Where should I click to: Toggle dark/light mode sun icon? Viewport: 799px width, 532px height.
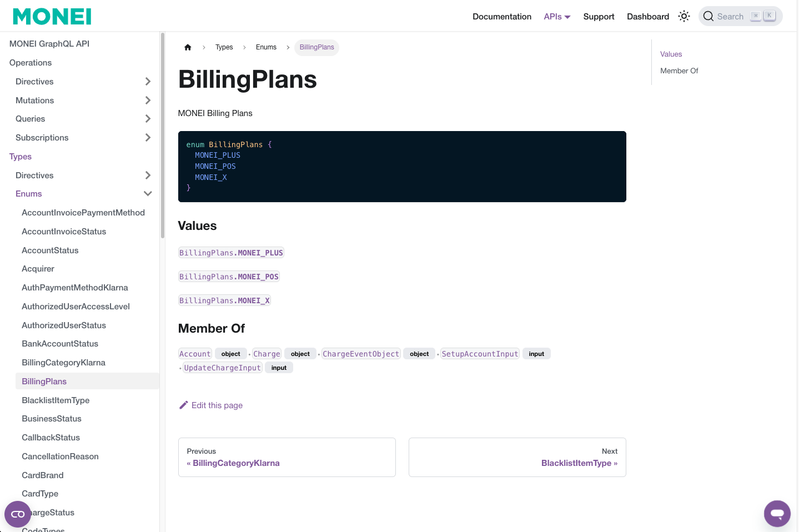coord(684,16)
